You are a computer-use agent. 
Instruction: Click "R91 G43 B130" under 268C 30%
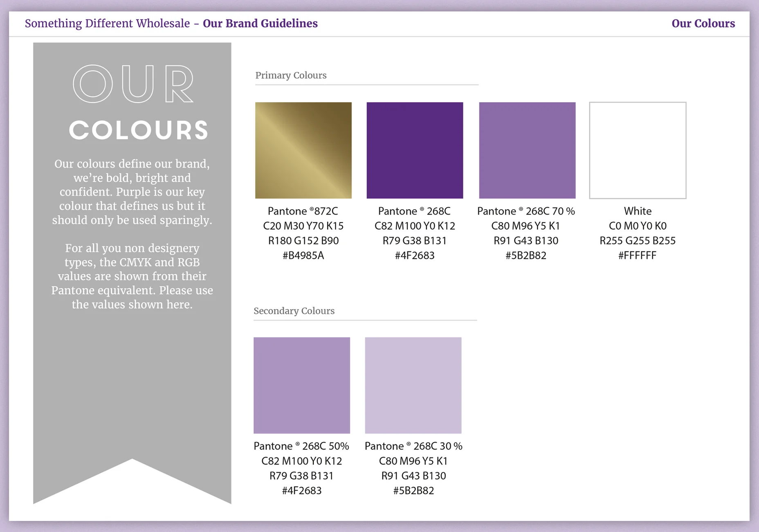(x=413, y=476)
